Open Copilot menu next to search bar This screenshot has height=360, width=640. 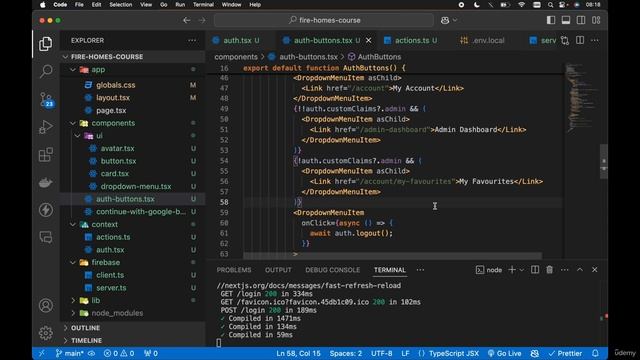[x=449, y=20]
